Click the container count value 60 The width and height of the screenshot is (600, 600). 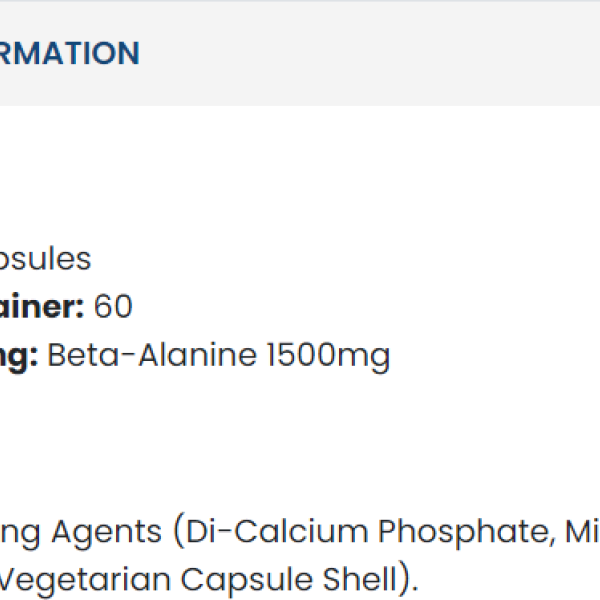[x=113, y=307]
